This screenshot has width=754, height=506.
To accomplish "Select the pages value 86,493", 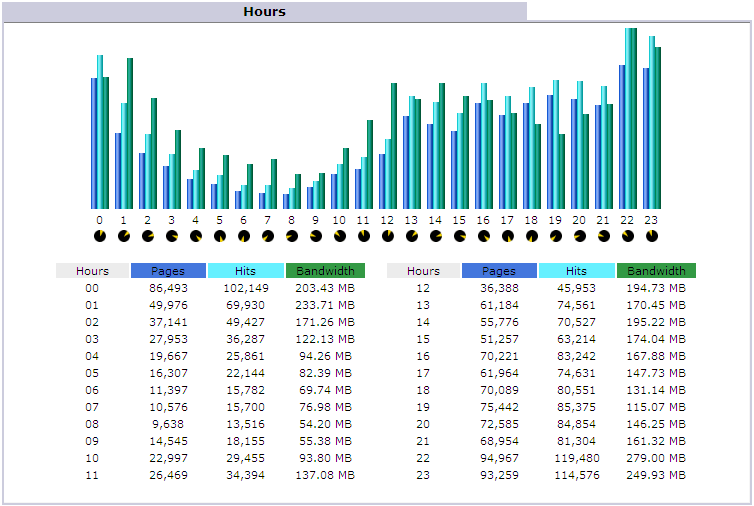I will 168,288.
